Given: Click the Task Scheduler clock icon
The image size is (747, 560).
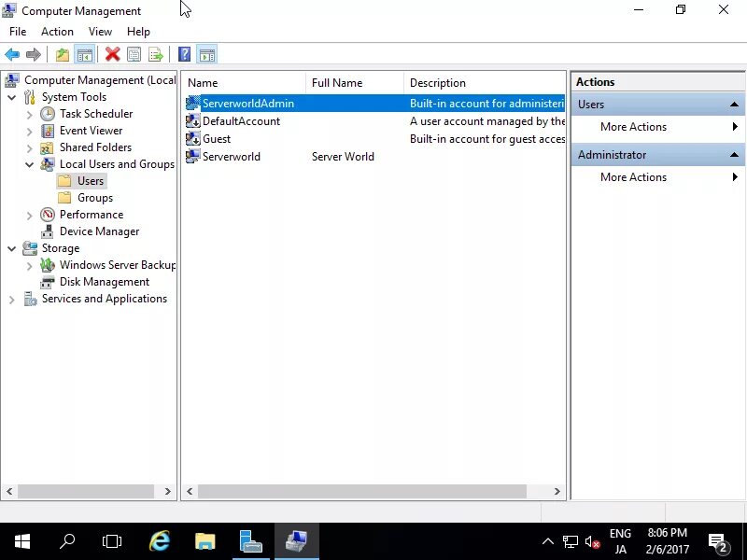Looking at the screenshot, I should pyautogui.click(x=48, y=114).
